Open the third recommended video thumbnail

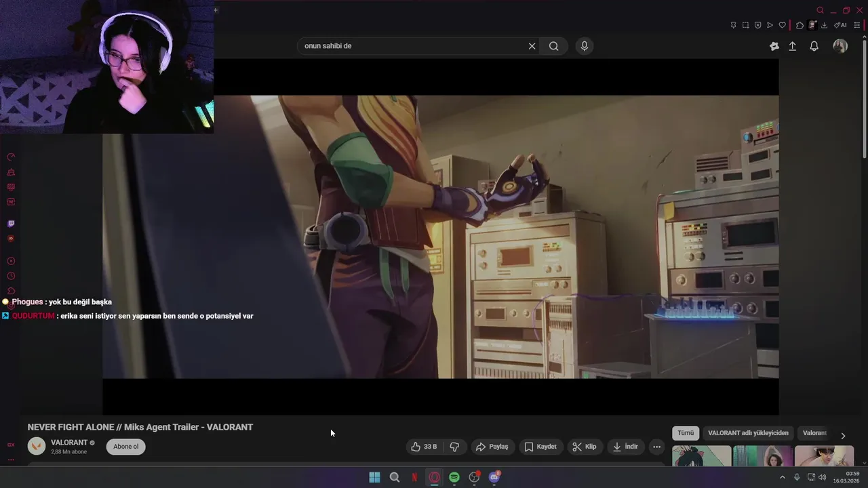click(824, 456)
